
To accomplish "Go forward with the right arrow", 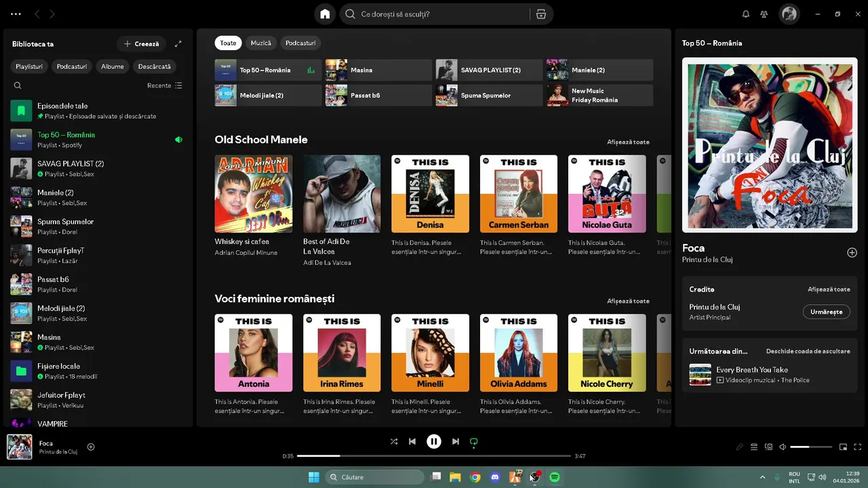I will point(52,14).
